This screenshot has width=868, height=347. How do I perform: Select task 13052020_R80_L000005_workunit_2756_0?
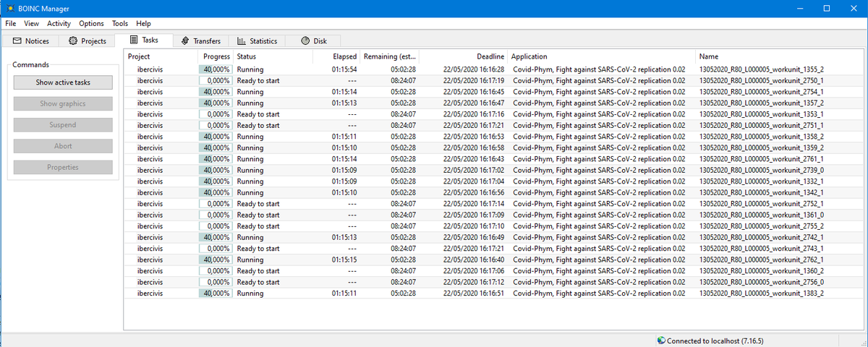point(494,283)
